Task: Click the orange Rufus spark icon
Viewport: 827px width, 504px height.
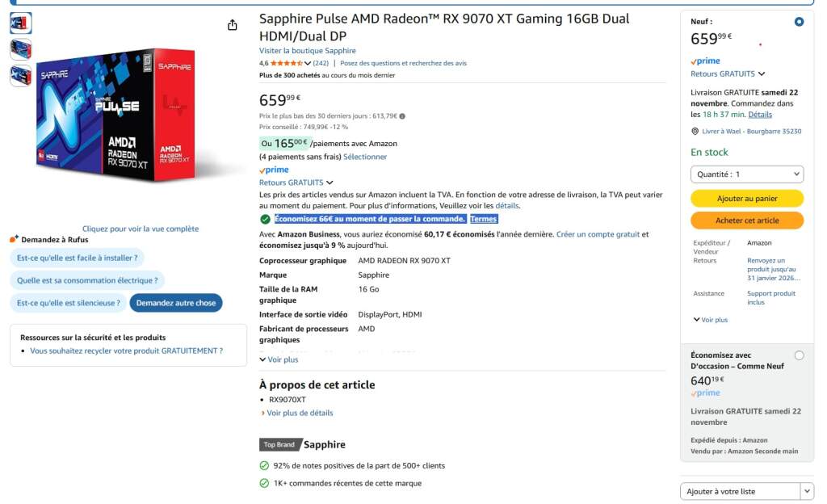Action: (x=12, y=237)
